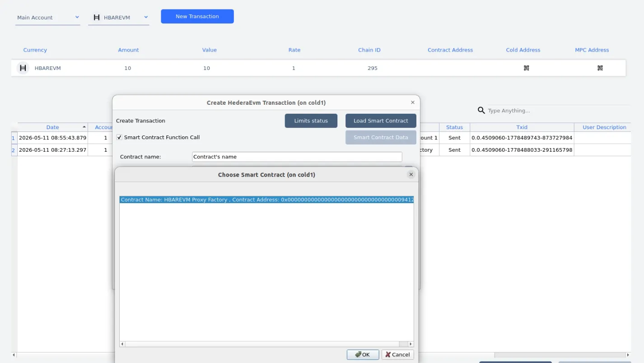Image resolution: width=644 pixels, height=363 pixels.
Task: Click the Chain ID value 295
Action: click(x=373, y=68)
